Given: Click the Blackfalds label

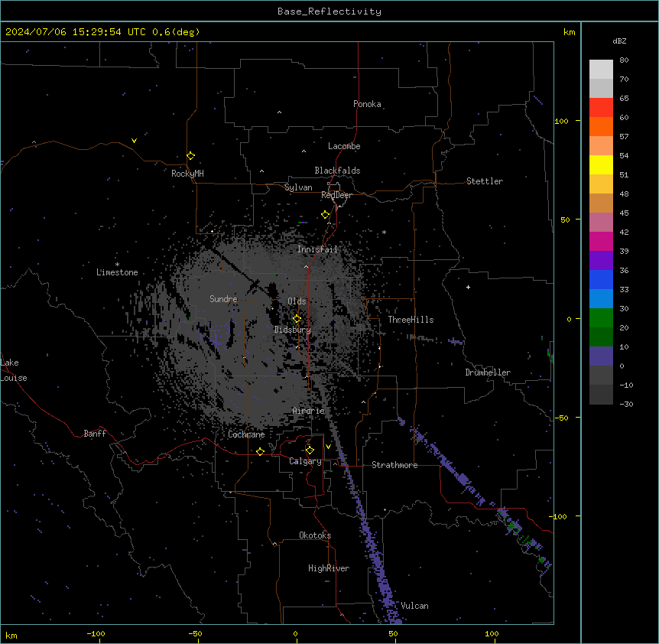Looking at the screenshot, I should [x=337, y=171].
